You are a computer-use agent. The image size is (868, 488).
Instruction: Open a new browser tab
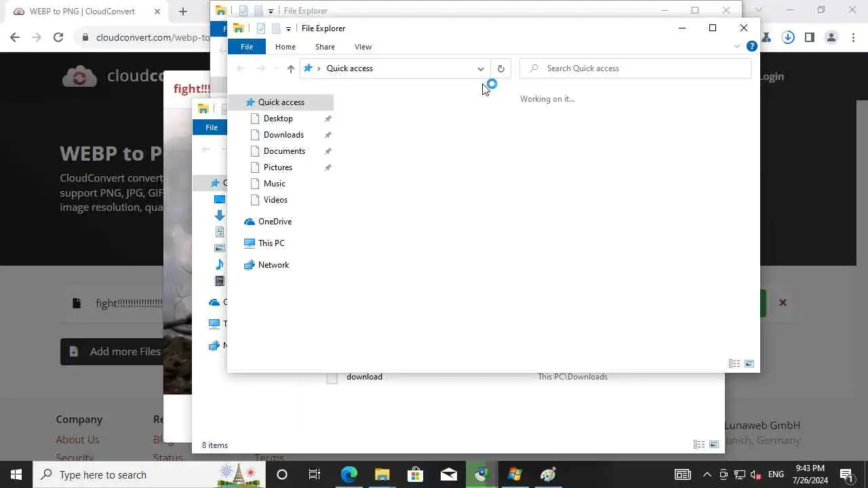coord(182,12)
